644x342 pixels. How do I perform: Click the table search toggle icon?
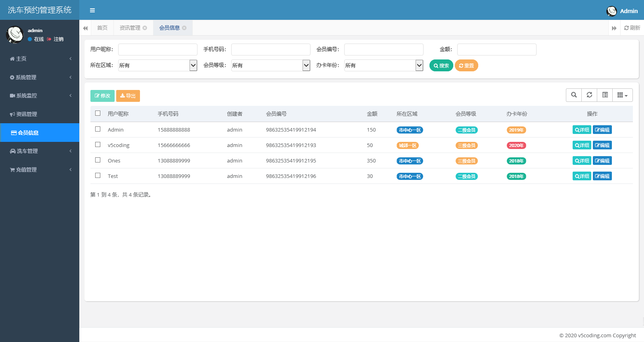coord(574,95)
